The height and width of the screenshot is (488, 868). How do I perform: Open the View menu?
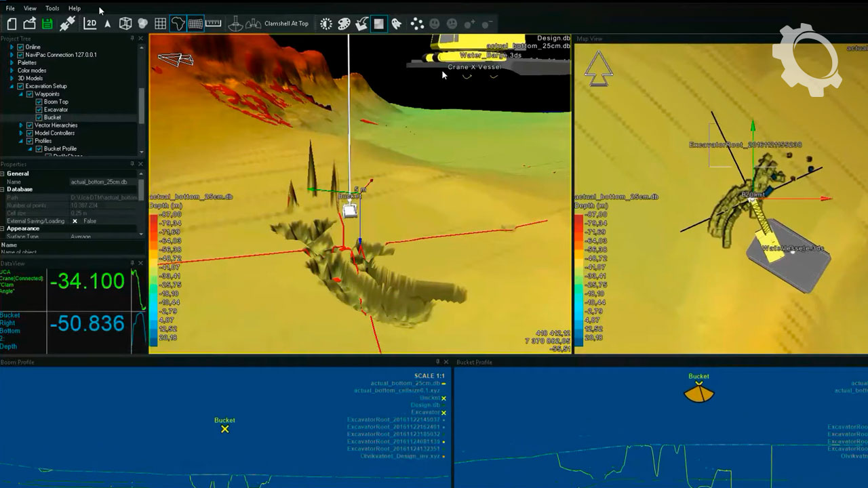(30, 8)
